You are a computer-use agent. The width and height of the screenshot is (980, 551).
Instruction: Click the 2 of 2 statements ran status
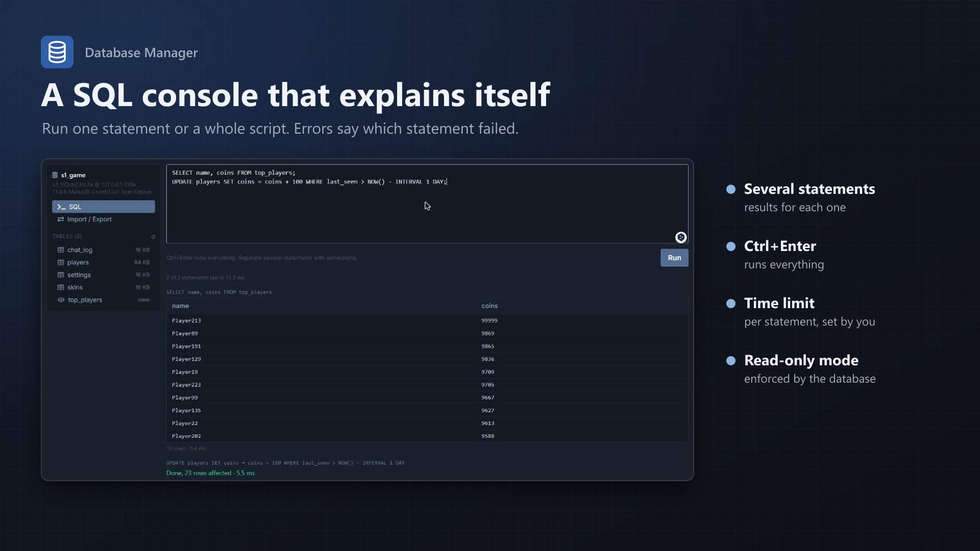(x=206, y=278)
